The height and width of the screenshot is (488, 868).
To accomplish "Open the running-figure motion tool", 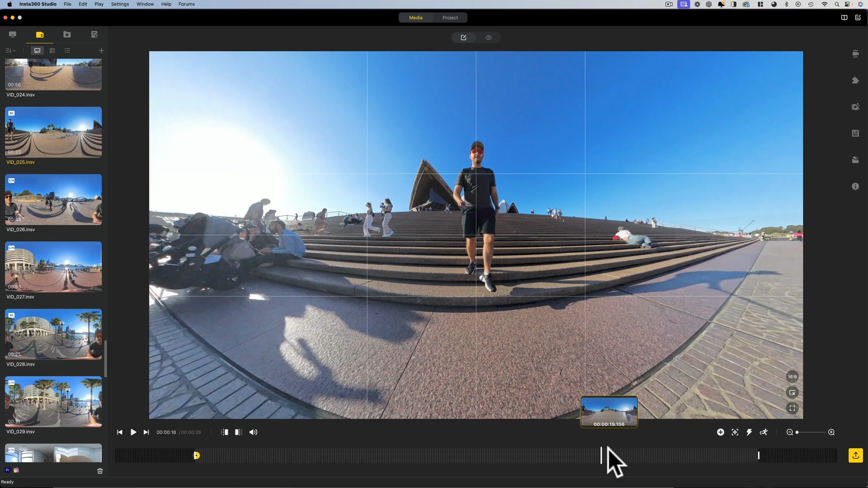I will 764,432.
